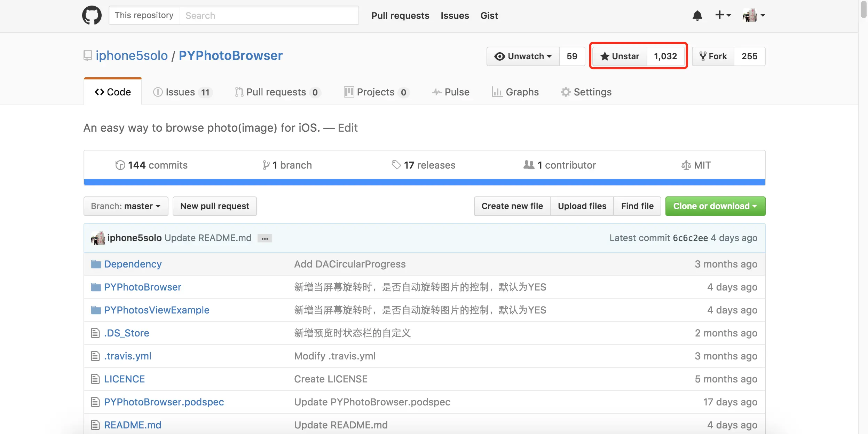This screenshot has height=434, width=868.
Task: Click the Dependency folder icon
Action: (x=96, y=264)
